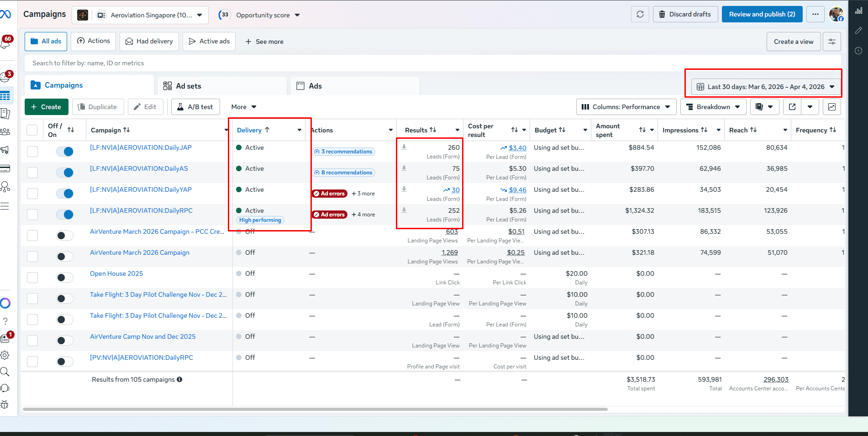Viewport: 868px width, 436px height.
Task: Open the Breakdown dropdown
Action: click(713, 107)
